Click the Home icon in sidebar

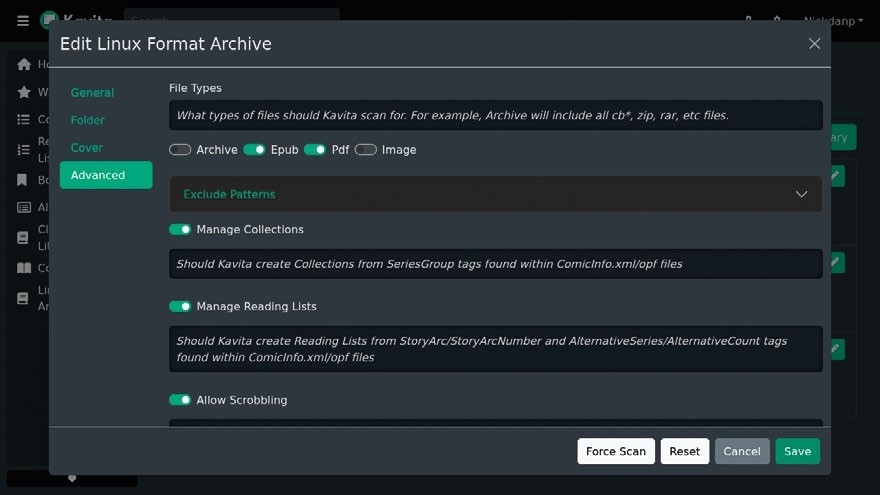(24, 65)
